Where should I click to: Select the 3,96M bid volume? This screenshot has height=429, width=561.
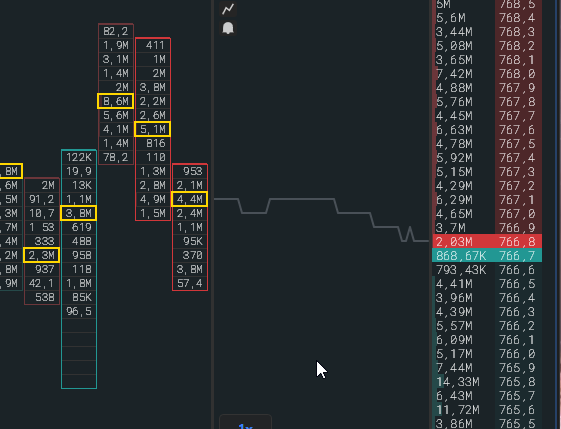tap(454, 298)
